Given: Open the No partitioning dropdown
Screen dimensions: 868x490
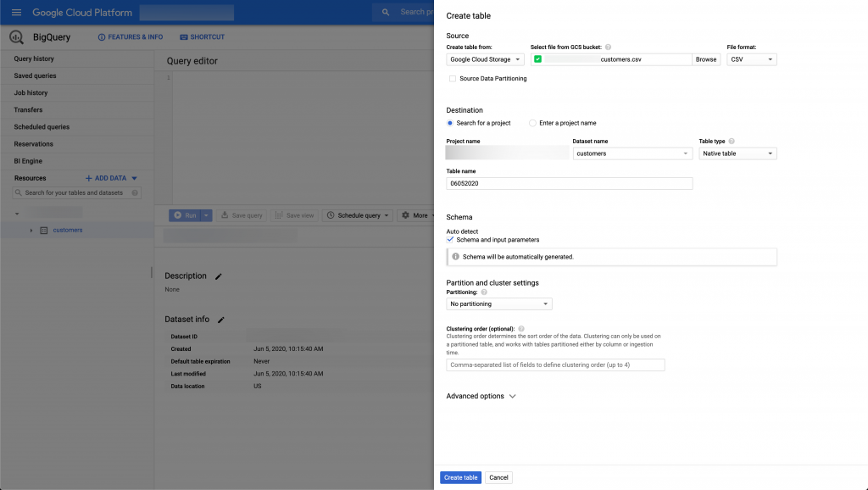Looking at the screenshot, I should 498,304.
